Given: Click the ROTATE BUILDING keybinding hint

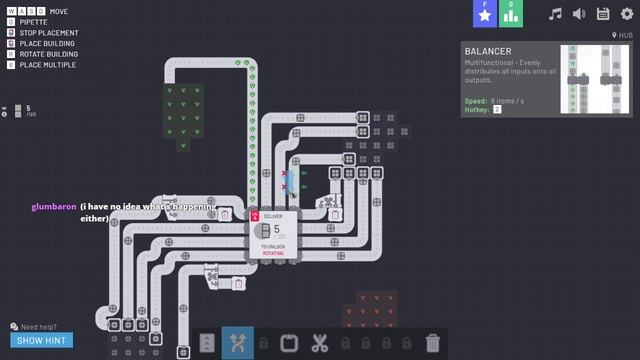Looking at the screenshot, I should coord(49,54).
